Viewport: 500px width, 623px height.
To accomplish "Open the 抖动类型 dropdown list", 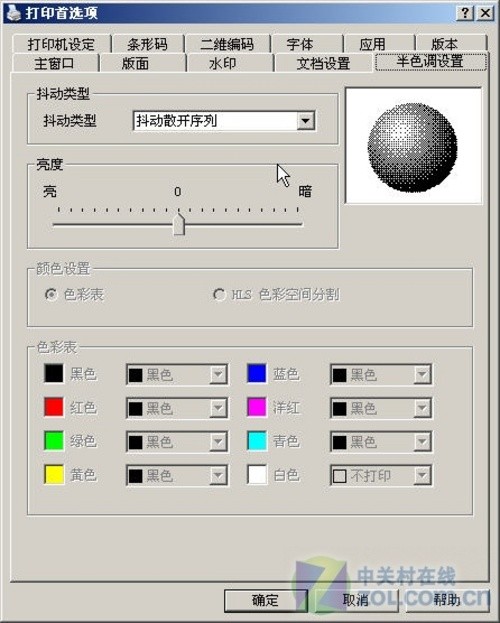I will pyautogui.click(x=306, y=120).
